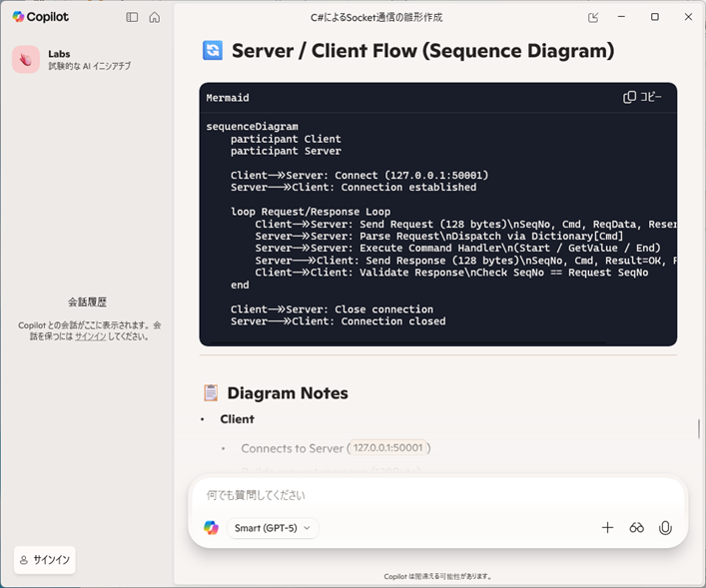Click the Copilot logo icon
706x588 pixels.
pos(18,17)
